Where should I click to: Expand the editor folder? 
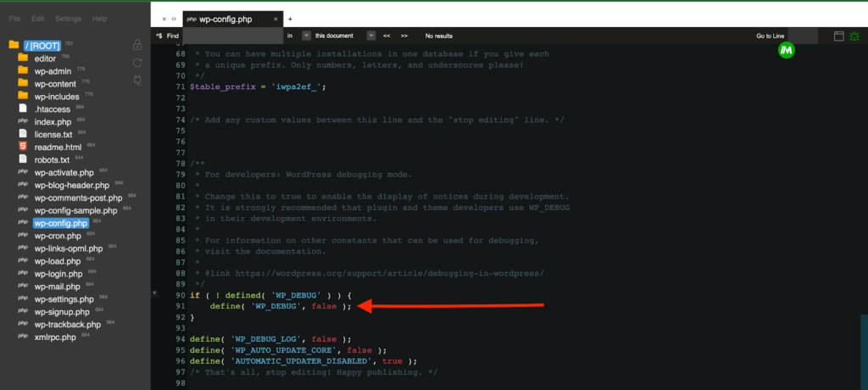coord(45,58)
